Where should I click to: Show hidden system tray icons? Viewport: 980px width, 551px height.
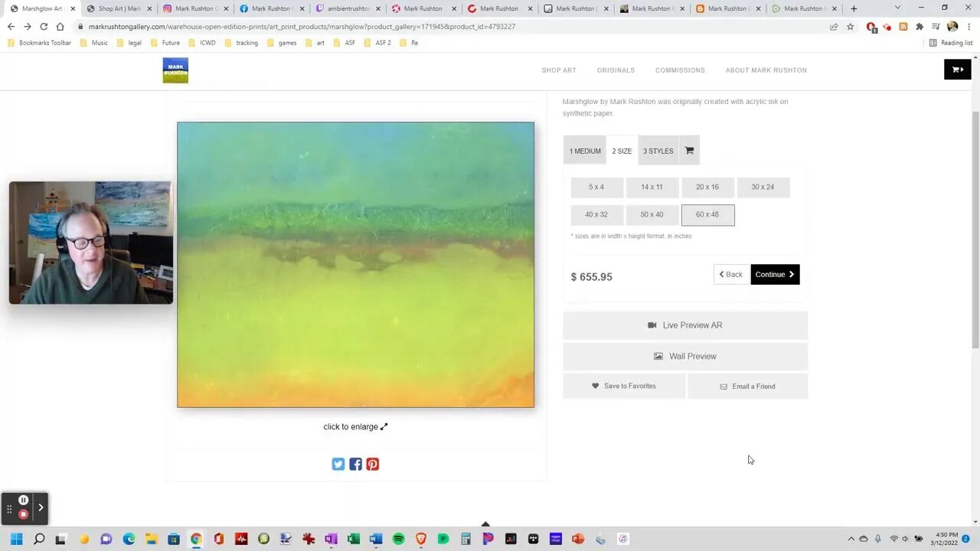pyautogui.click(x=851, y=539)
